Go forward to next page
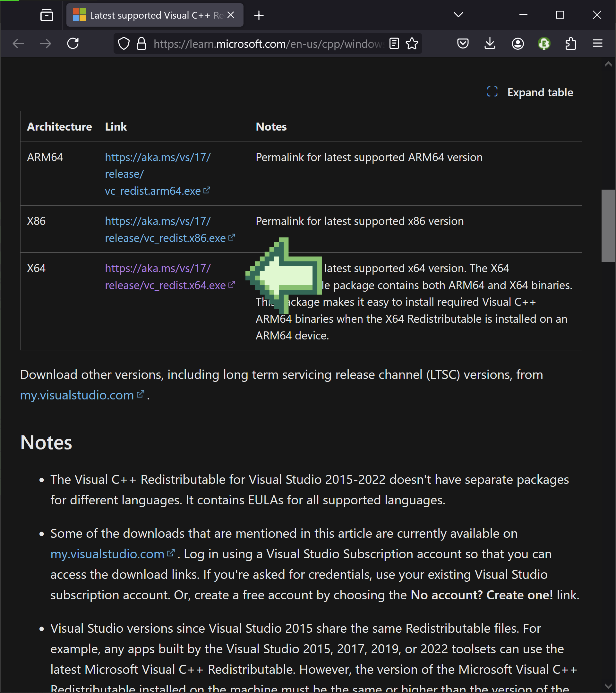 pos(46,43)
